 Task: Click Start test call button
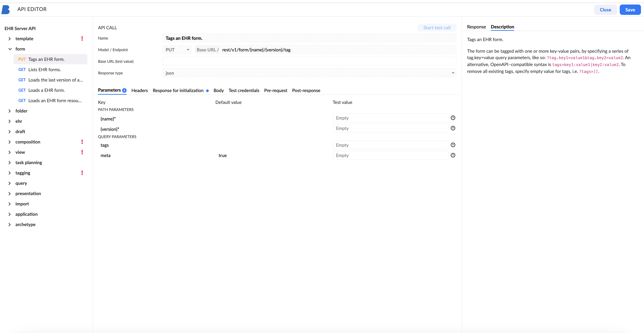pyautogui.click(x=437, y=28)
